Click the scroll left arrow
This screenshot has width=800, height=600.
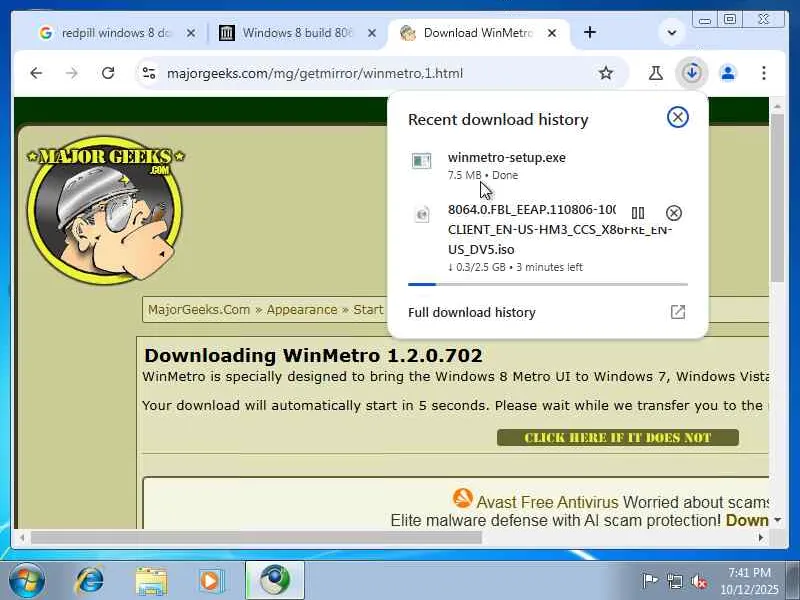pyautogui.click(x=22, y=537)
